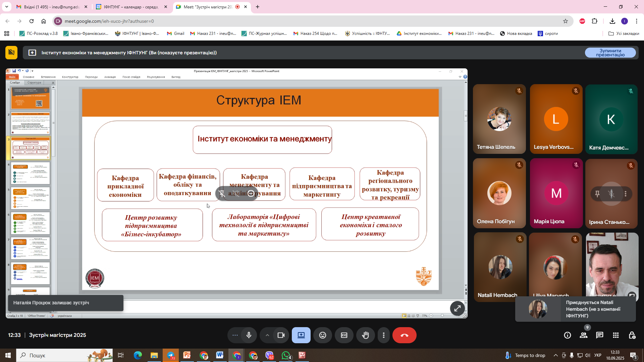The width and height of the screenshot is (644, 362).
Task: Mute your microphone
Action: tap(249, 335)
